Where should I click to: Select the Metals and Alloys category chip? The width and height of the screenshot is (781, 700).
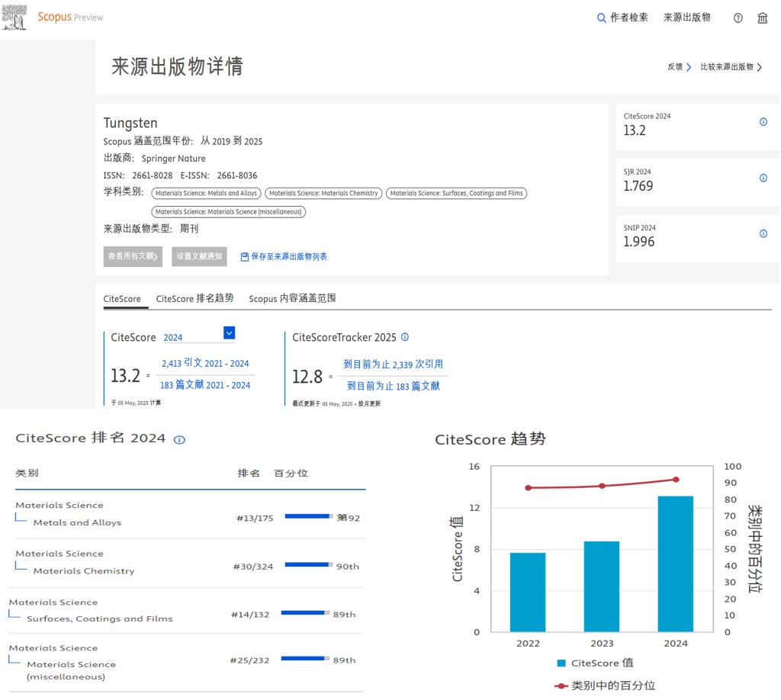(x=206, y=193)
